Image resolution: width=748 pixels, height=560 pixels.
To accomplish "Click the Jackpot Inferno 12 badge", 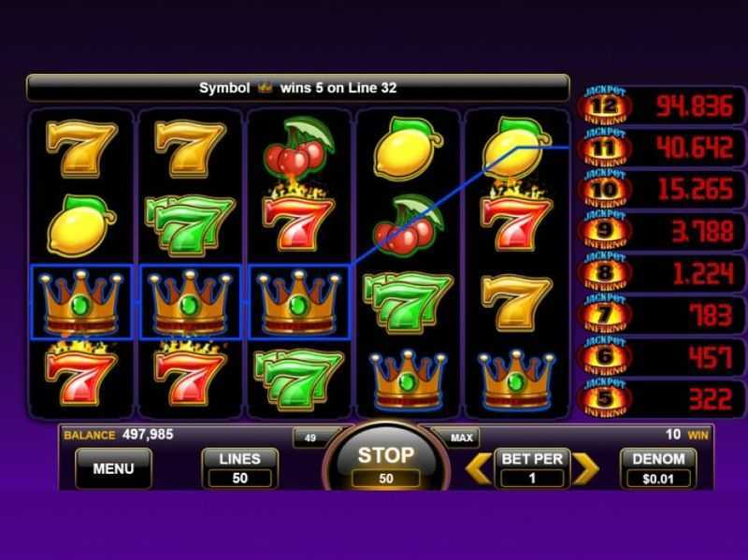I will coord(604,106).
